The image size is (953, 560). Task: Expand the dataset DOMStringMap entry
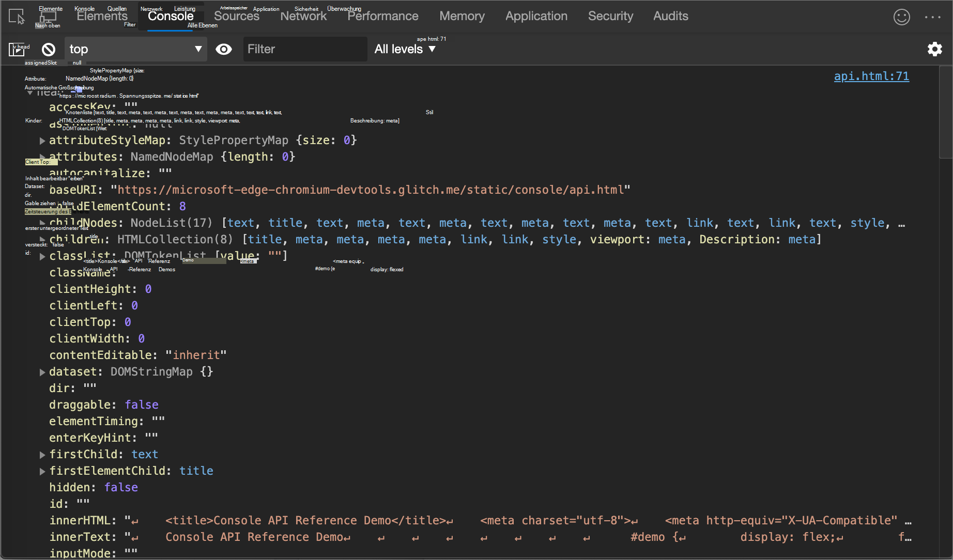[42, 372]
